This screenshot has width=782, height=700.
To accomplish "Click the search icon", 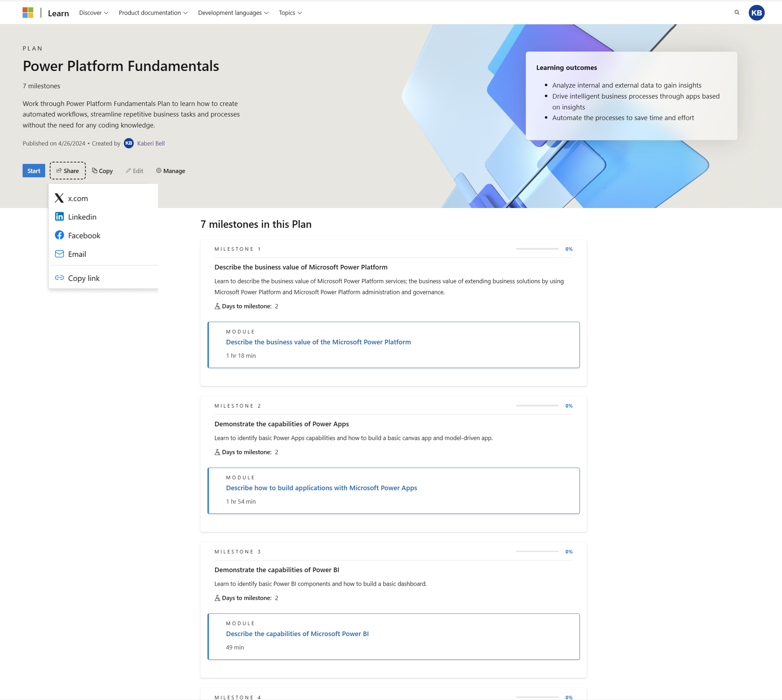I will tap(737, 12).
